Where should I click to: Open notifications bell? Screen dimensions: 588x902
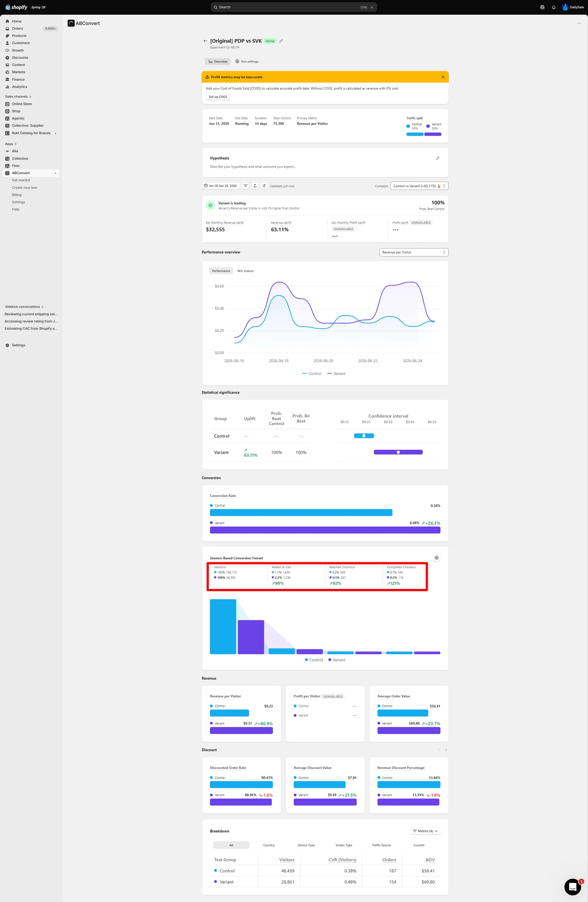tap(553, 7)
